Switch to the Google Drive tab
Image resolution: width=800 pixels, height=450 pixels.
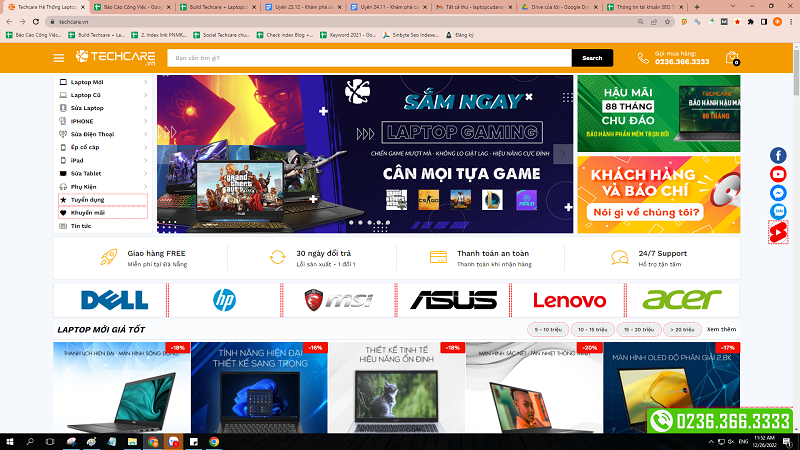point(558,6)
